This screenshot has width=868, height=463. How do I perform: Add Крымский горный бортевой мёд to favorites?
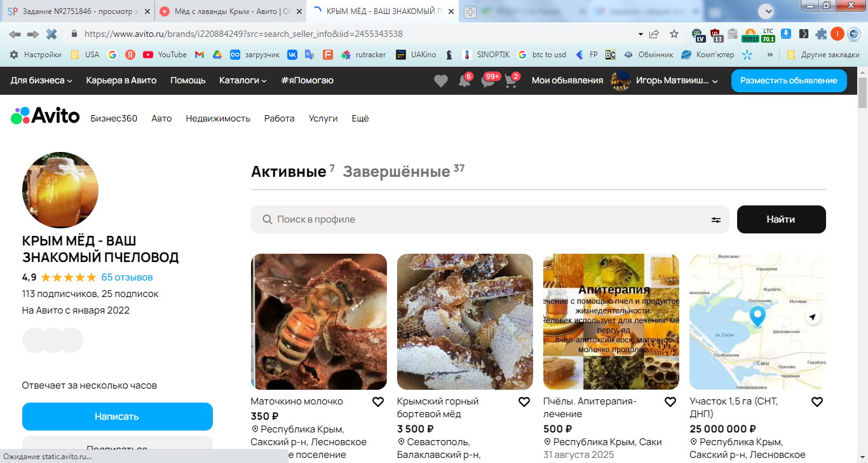click(x=524, y=402)
